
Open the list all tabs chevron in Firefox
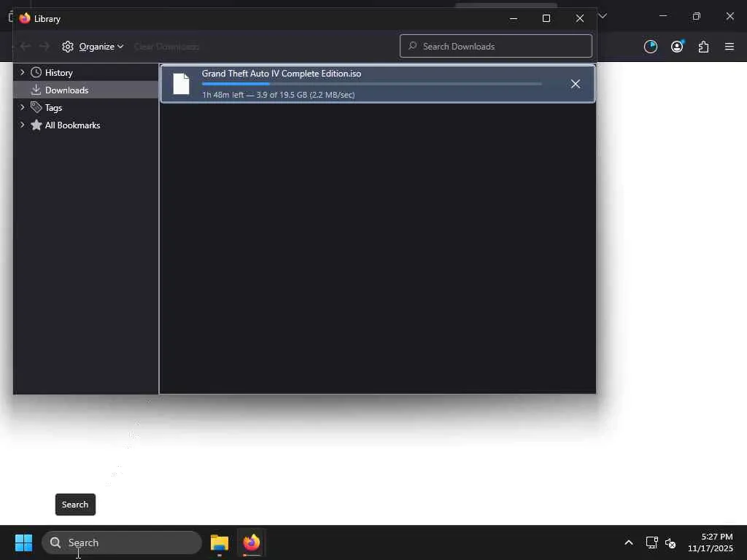click(603, 16)
